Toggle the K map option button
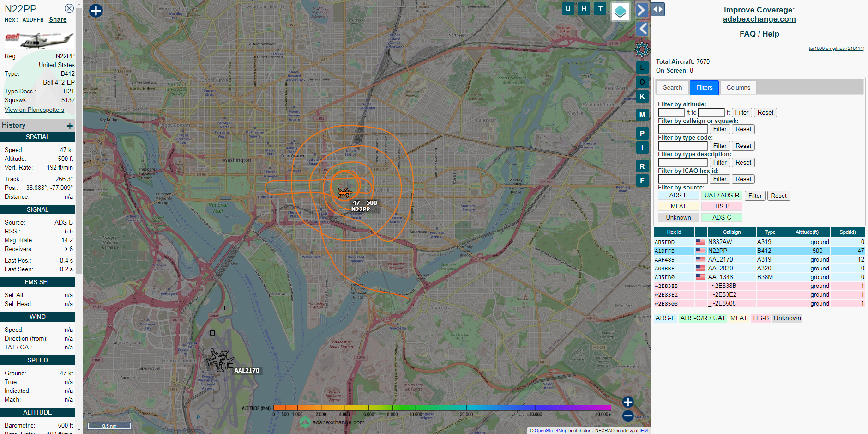Image resolution: width=868 pixels, height=434 pixels. (642, 97)
